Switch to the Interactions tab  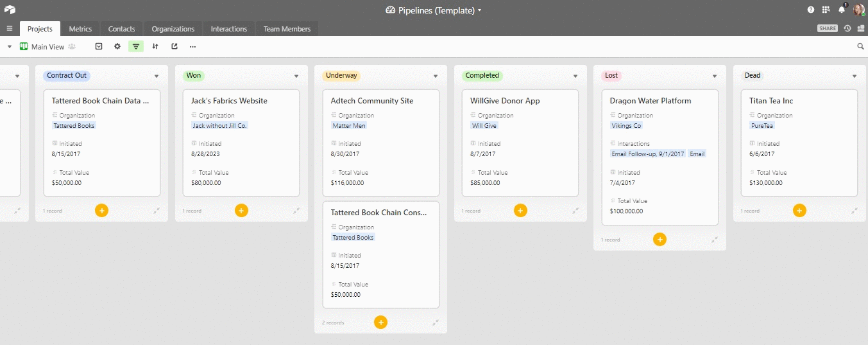[229, 29]
